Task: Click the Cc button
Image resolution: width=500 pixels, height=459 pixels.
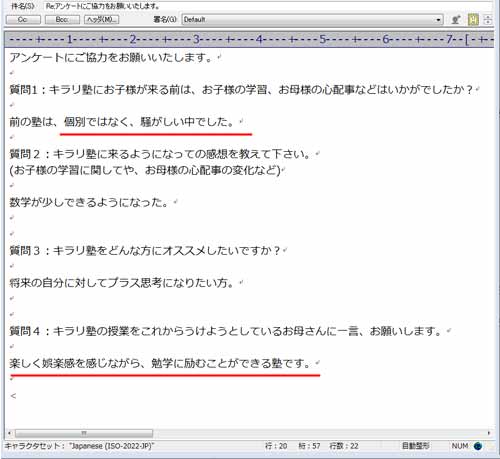Action: [x=23, y=20]
